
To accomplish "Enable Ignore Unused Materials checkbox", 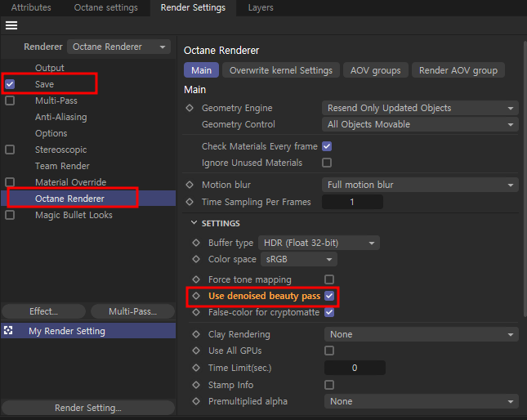I will [327, 163].
